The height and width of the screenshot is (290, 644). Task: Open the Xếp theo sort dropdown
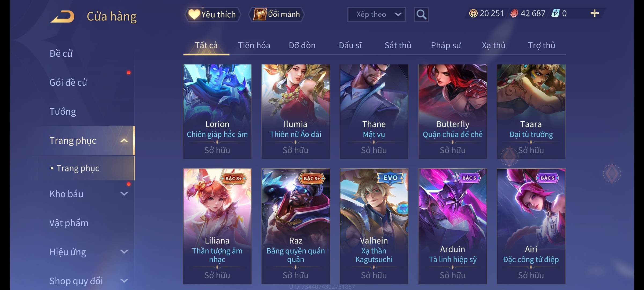point(376,15)
